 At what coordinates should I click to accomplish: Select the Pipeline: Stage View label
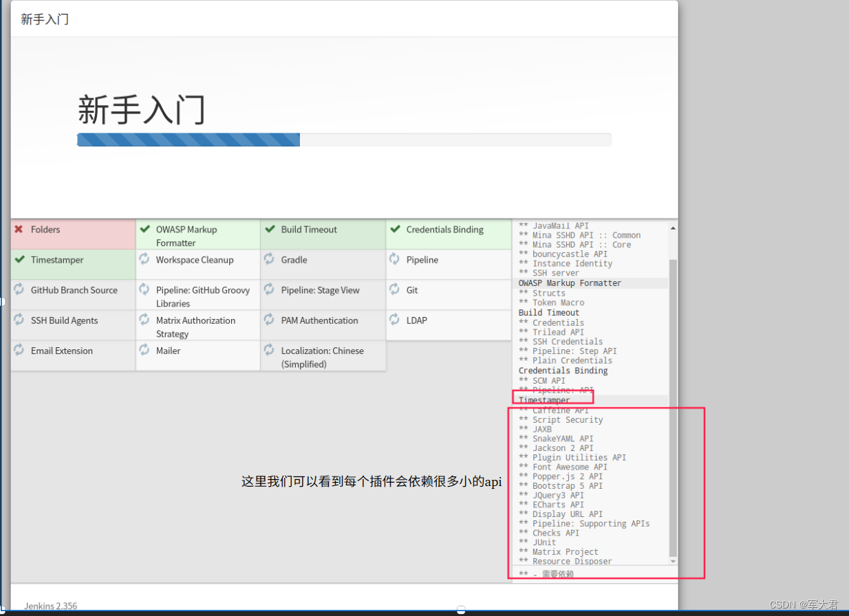point(320,290)
